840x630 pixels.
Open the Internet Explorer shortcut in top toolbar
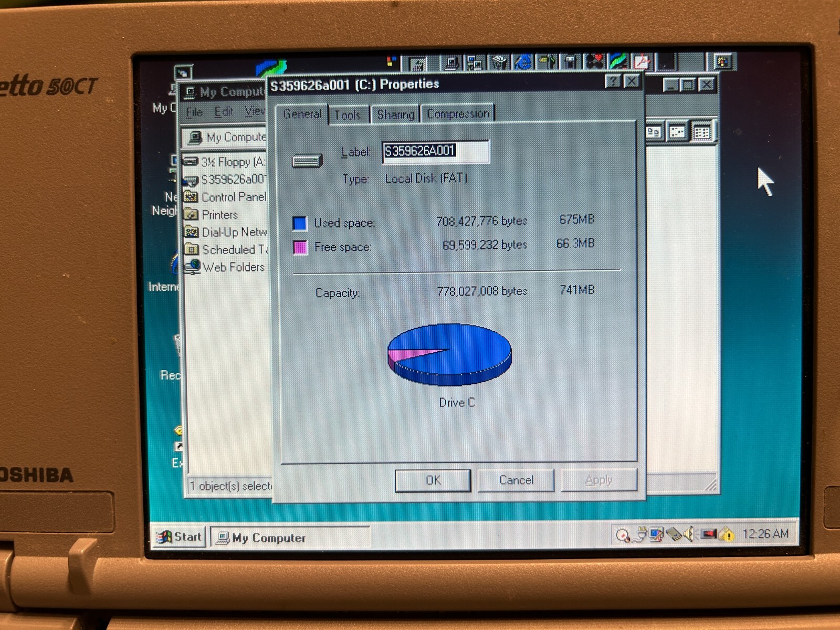click(523, 62)
